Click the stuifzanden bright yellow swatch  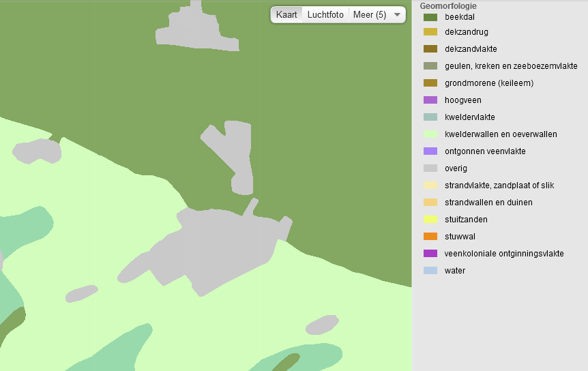[x=430, y=220]
